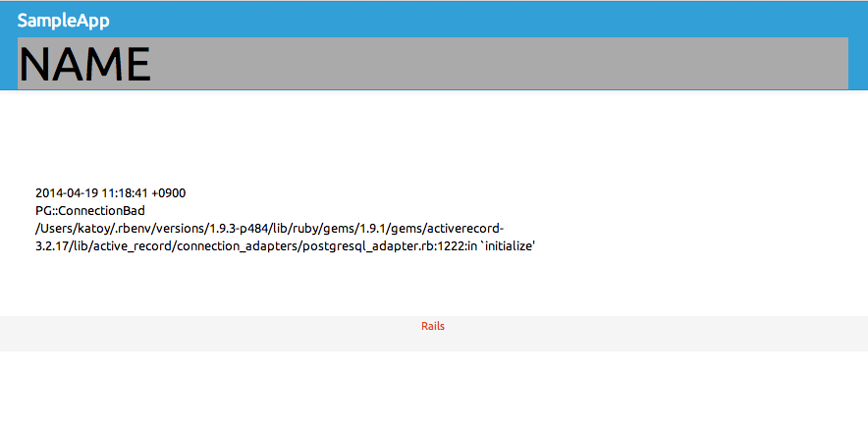Click the NAME heading banner
The height and width of the screenshot is (428, 868).
433,63
